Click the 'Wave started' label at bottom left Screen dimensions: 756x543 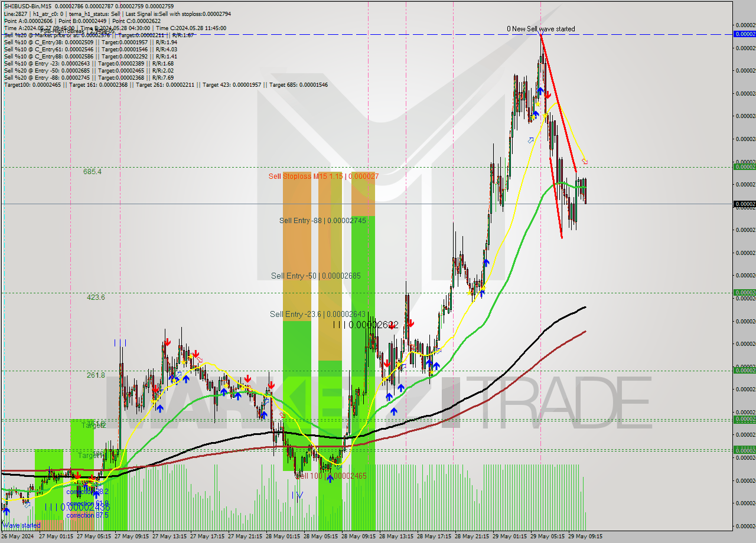pyautogui.click(x=22, y=525)
